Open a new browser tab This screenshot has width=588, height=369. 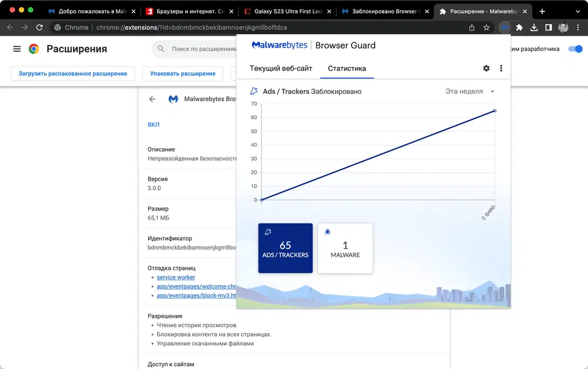(542, 11)
